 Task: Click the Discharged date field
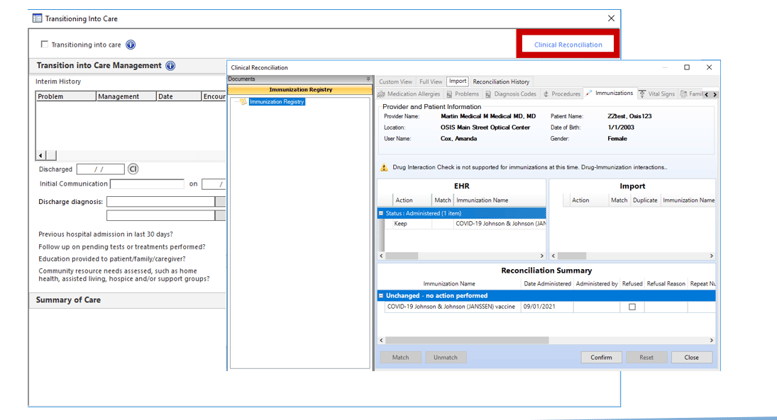pos(101,169)
